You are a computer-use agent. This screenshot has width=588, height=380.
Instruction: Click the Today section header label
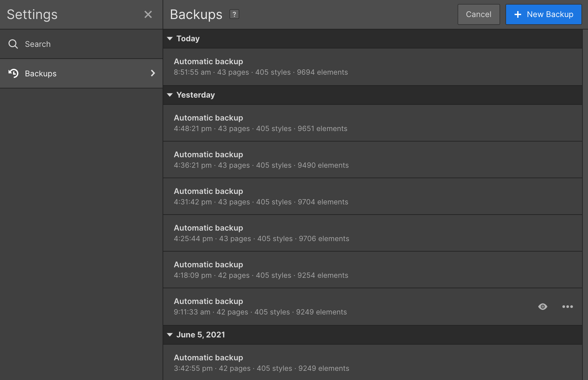pyautogui.click(x=188, y=39)
